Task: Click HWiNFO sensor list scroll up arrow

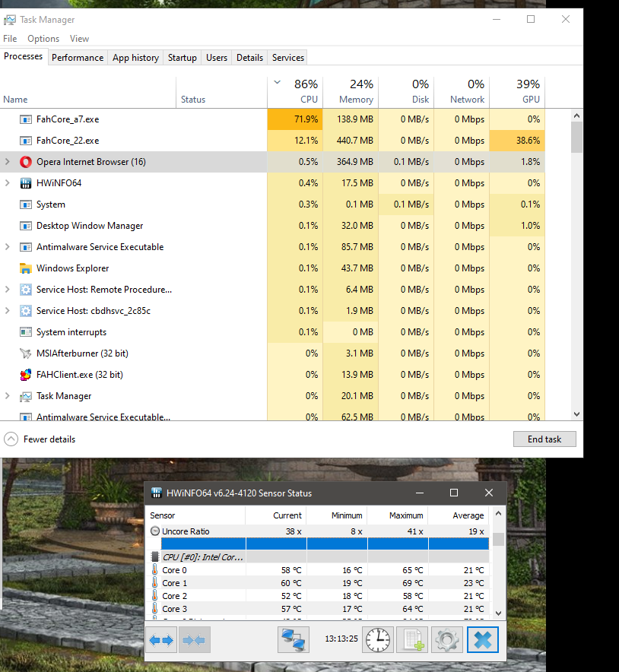Action: 498,513
